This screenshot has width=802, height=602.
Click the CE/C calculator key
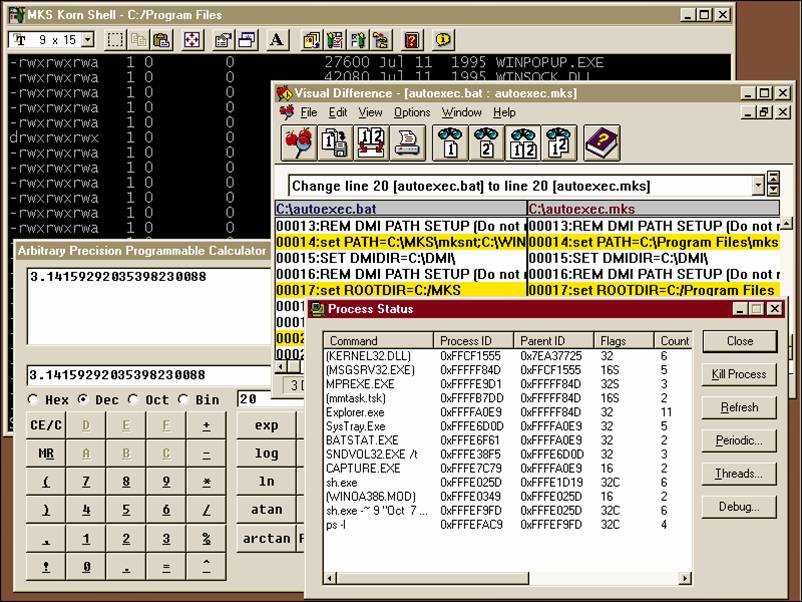46,425
